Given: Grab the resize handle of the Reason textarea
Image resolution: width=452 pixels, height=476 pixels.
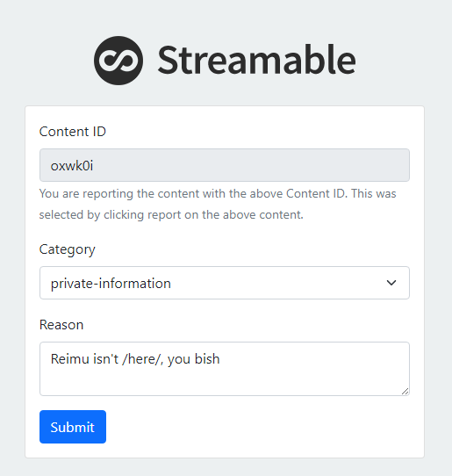Looking at the screenshot, I should 405,392.
